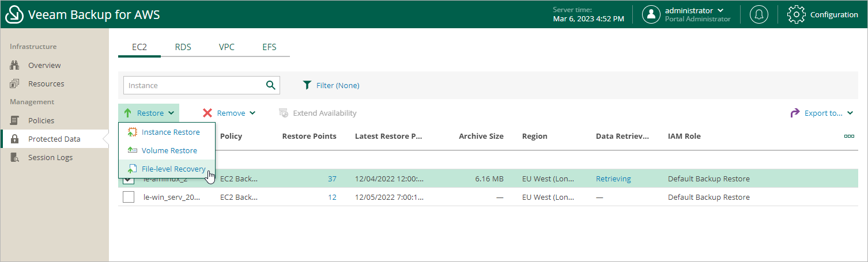Click the filter funnel icon
This screenshot has height=262, width=868.
pyautogui.click(x=307, y=85)
